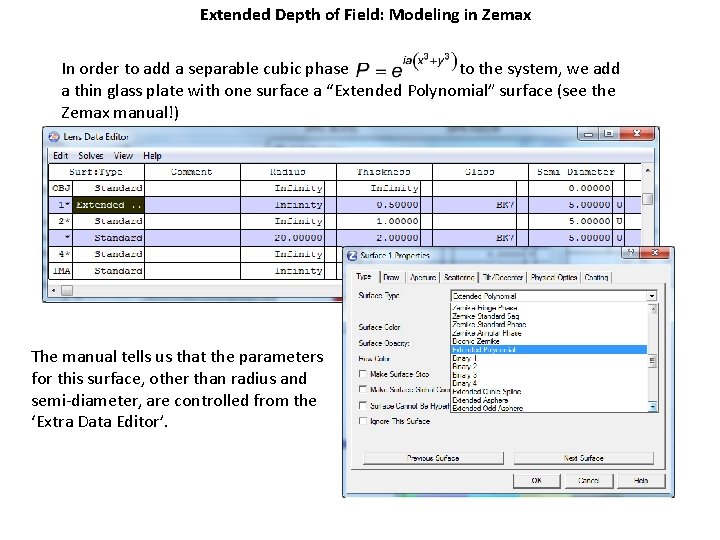Tick the Ignore This Surface checkbox
Screen dimensions: 720x540
pyautogui.click(x=363, y=421)
